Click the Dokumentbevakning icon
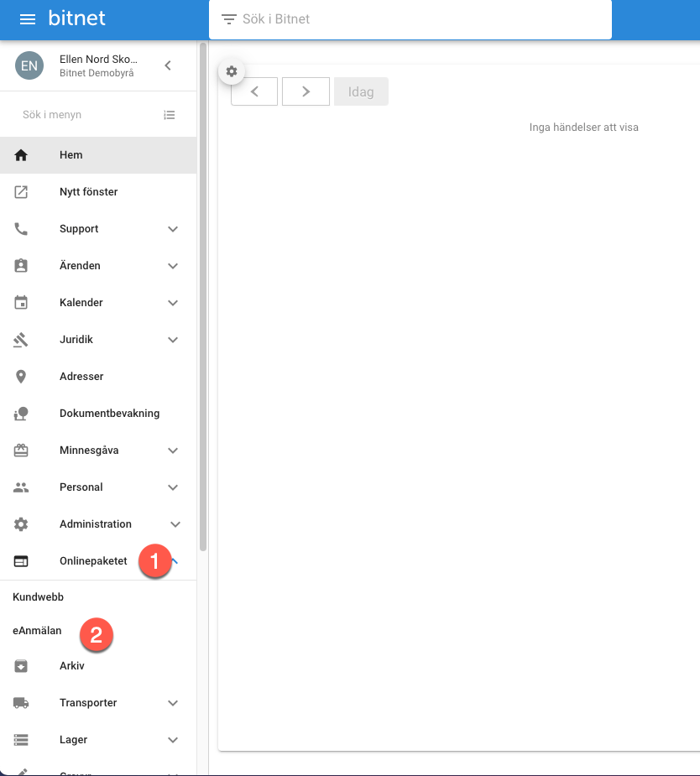Screen dimensions: 700x776 click(21, 414)
